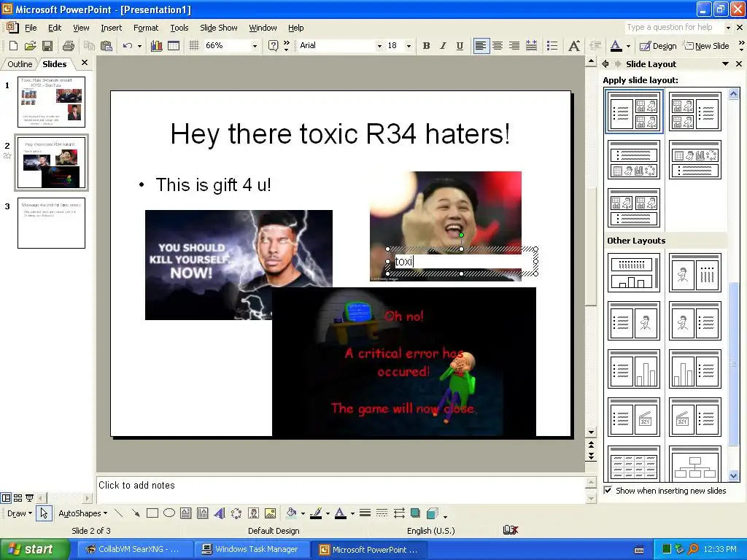The width and height of the screenshot is (747, 560).
Task: Open the File menu
Action: coord(31,28)
